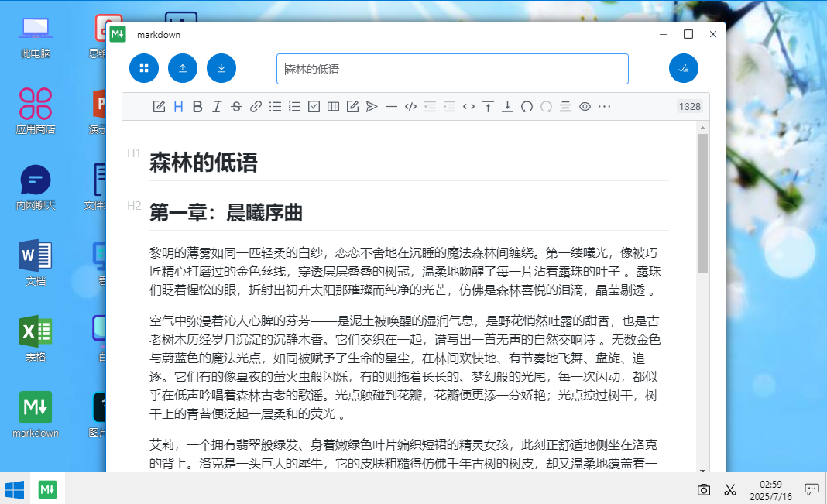Select the markdown desktop icon
This screenshot has width=827, height=504.
36,415
